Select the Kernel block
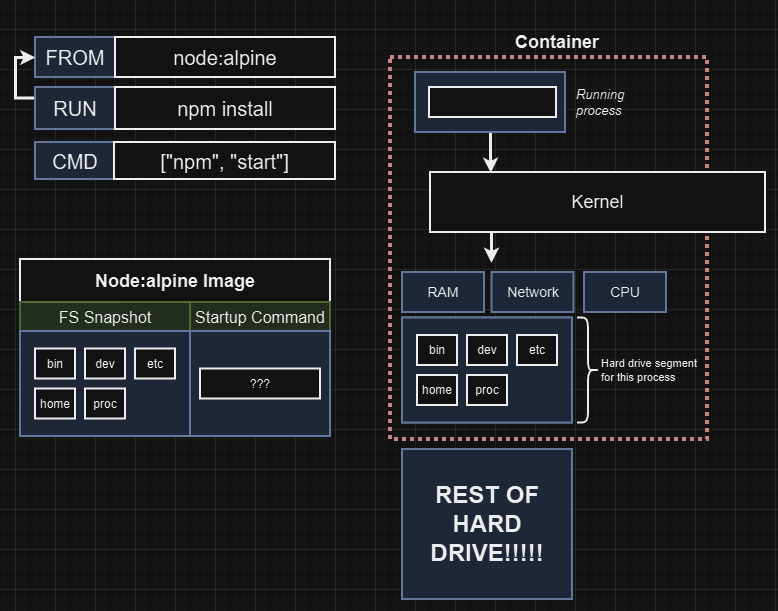 (597, 202)
